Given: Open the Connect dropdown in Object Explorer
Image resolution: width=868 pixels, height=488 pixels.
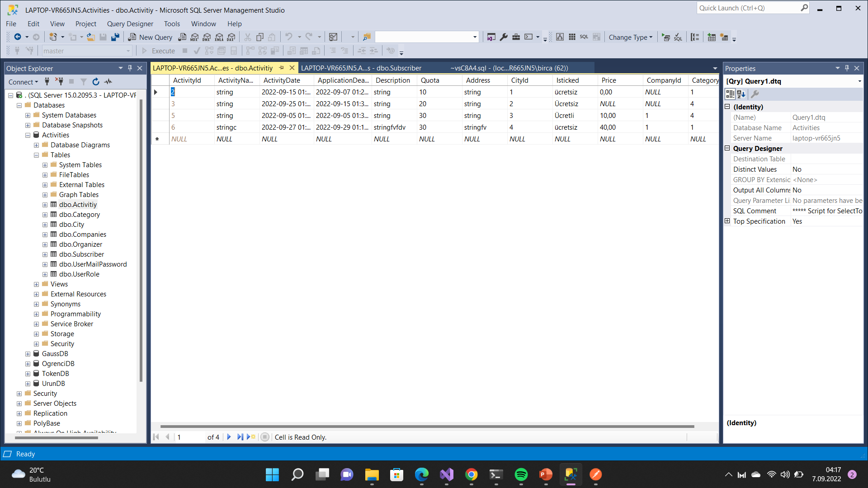Looking at the screenshot, I should coord(23,82).
